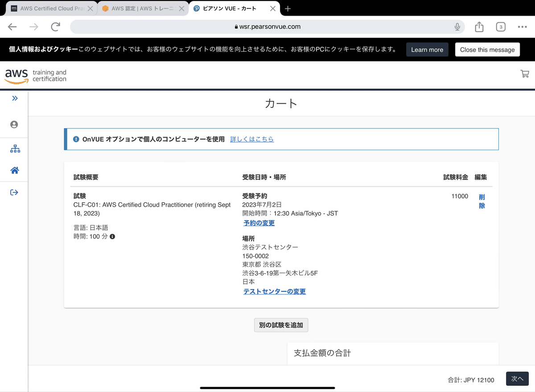Click Close this message button

coord(487,49)
